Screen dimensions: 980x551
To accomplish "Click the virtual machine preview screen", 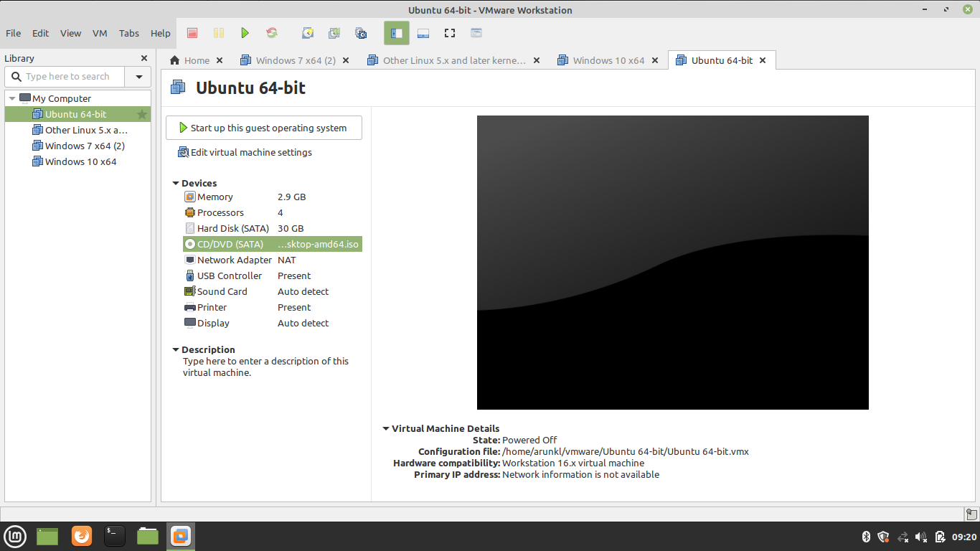I will [673, 263].
